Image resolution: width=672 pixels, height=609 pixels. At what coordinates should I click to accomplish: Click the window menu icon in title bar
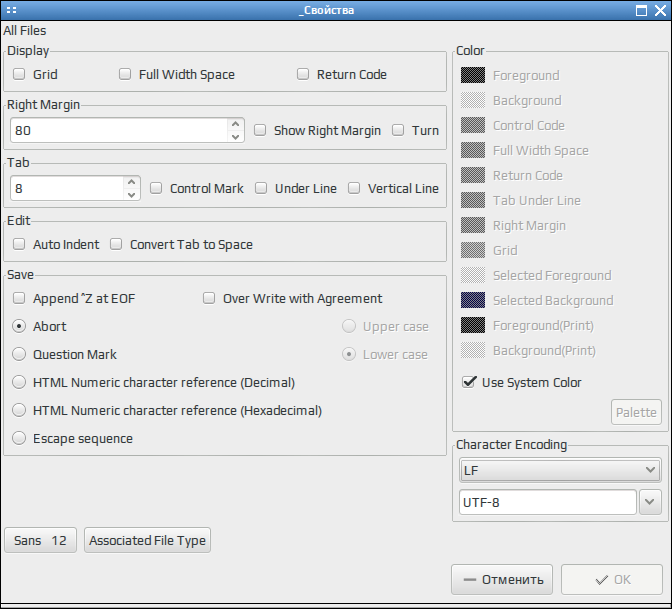coord(12,10)
